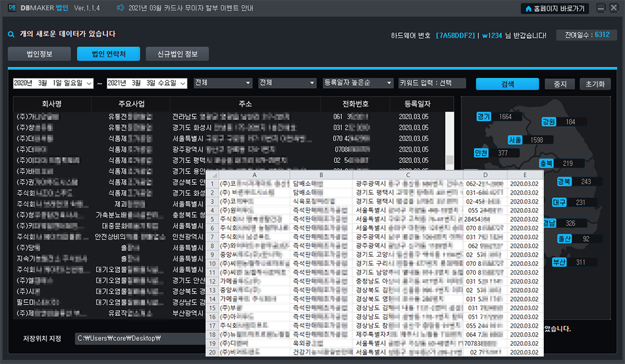Expand the first 전체 dropdown
The width and height of the screenshot is (625, 364).
click(x=223, y=83)
